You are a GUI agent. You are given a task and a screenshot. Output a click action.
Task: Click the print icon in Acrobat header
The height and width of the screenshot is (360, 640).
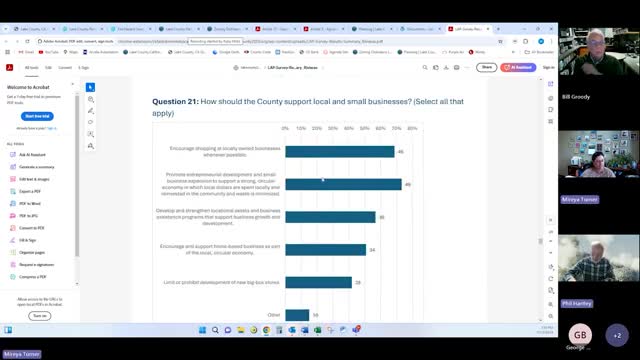[x=457, y=67]
